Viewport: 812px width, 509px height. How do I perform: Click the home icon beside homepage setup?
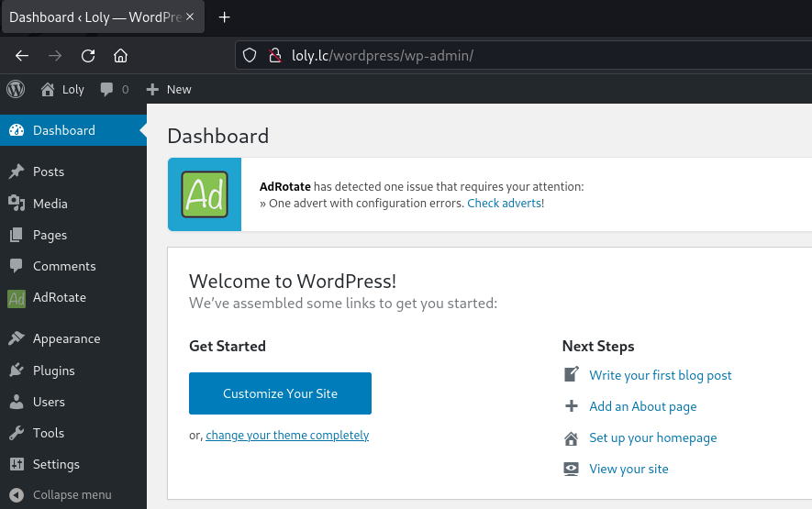[x=572, y=438]
